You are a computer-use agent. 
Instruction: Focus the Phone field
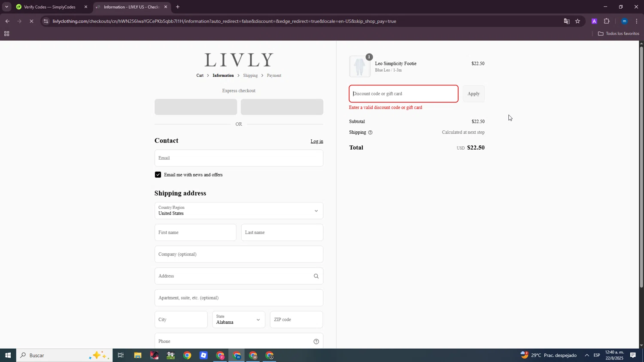coord(239,341)
